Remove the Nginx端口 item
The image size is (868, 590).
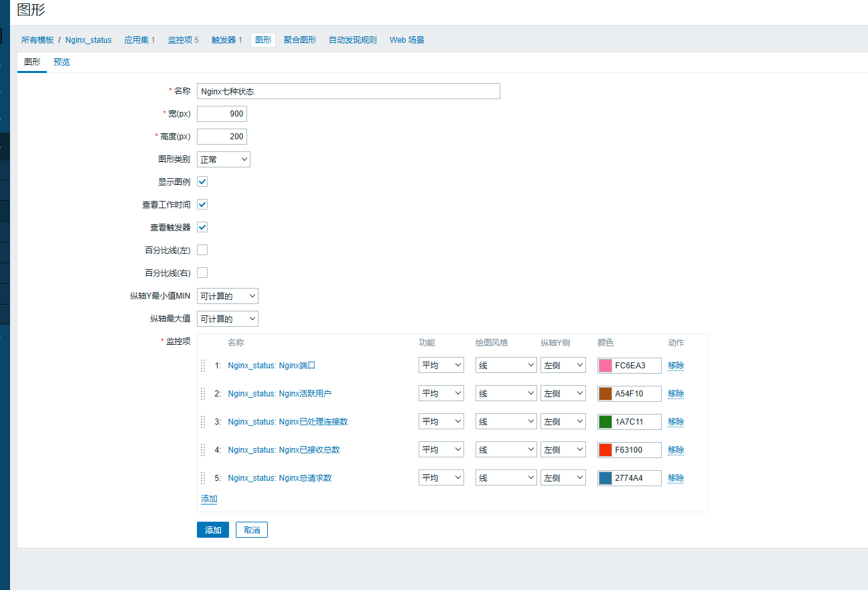pyautogui.click(x=676, y=366)
